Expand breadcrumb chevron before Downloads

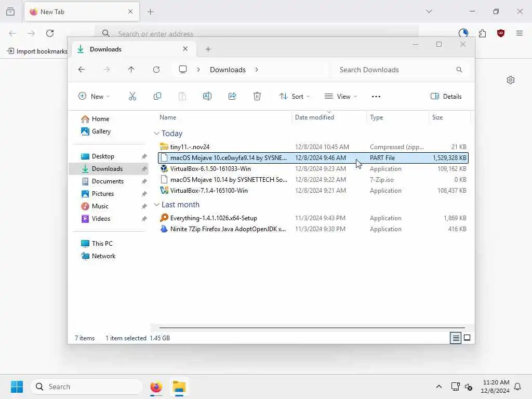pos(198,70)
